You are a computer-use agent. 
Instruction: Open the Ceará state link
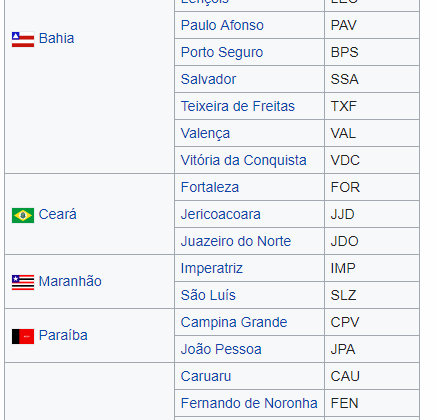point(57,214)
